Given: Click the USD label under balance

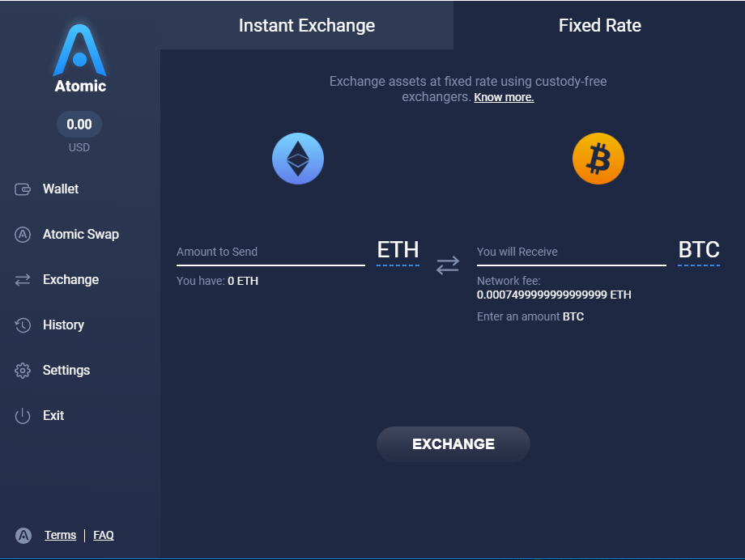Looking at the screenshot, I should (x=79, y=148).
